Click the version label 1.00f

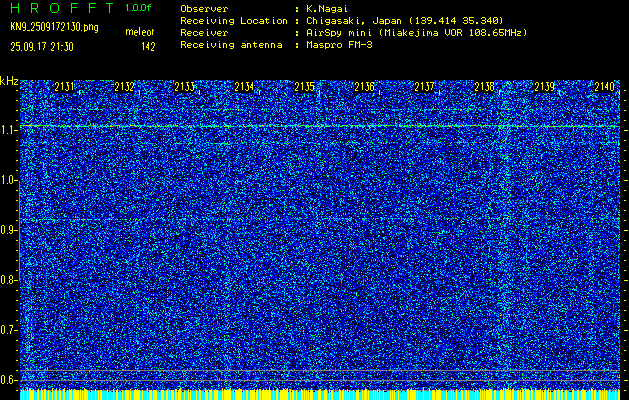138,8
